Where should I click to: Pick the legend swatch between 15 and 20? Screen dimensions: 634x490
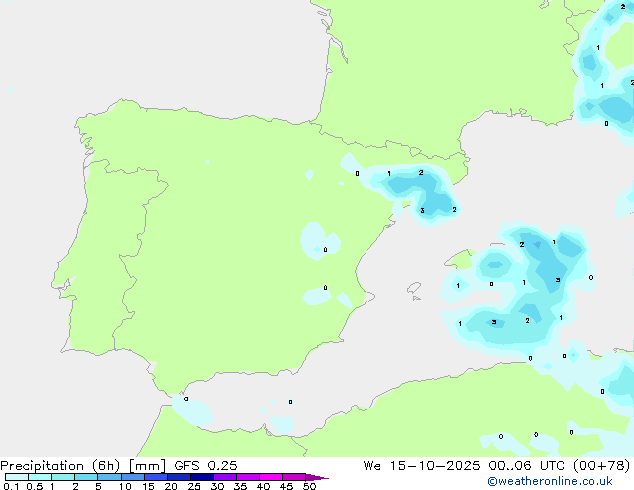tap(156, 477)
